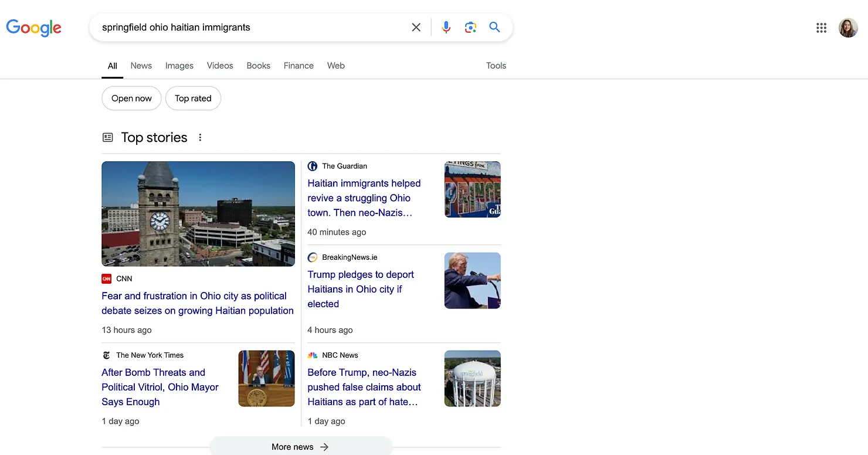Apply the Open now filter chip
The image size is (868, 455).
click(x=131, y=99)
